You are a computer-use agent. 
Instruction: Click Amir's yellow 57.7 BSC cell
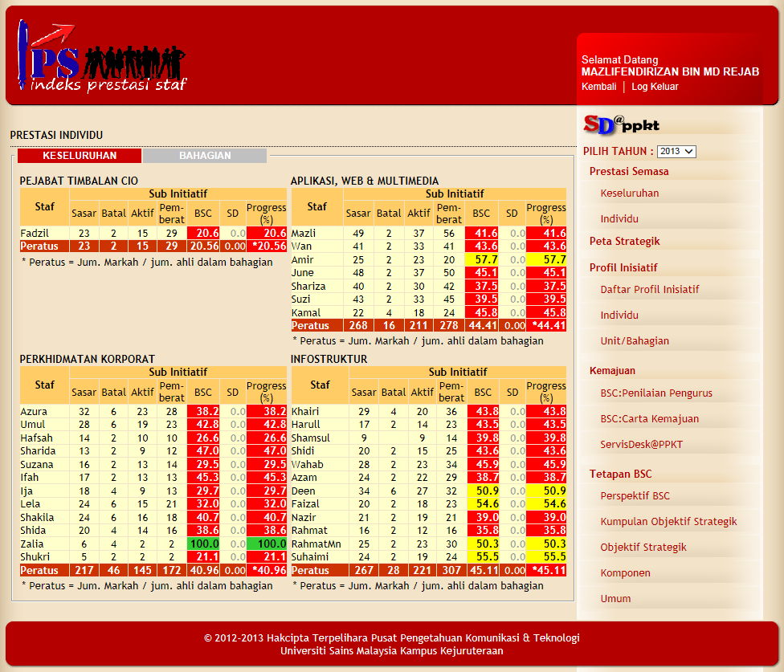pos(480,260)
